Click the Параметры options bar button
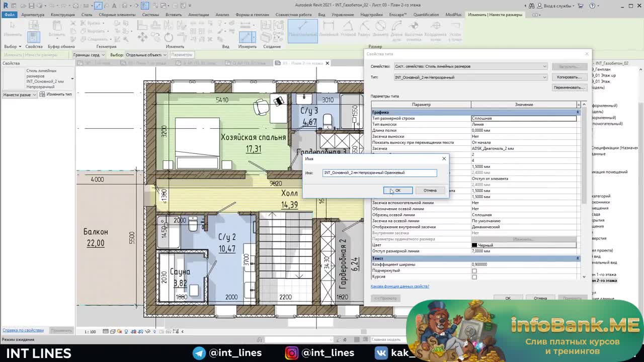 (x=181, y=55)
